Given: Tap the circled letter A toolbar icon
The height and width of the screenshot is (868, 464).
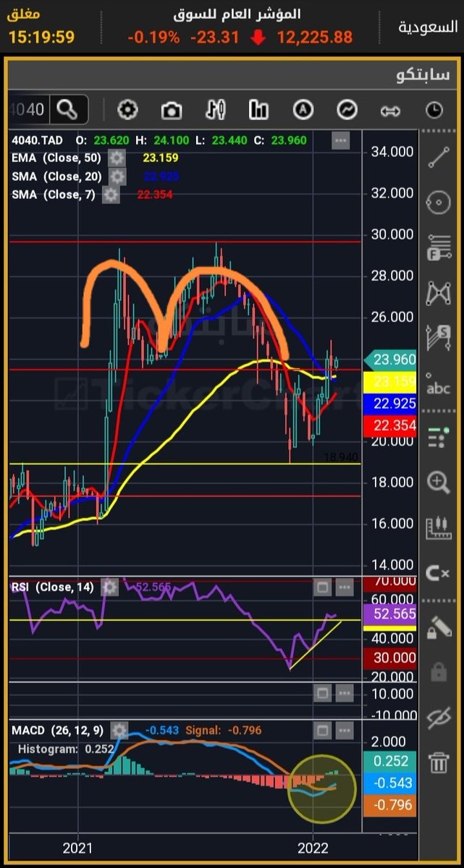Looking at the screenshot, I should pos(303,110).
